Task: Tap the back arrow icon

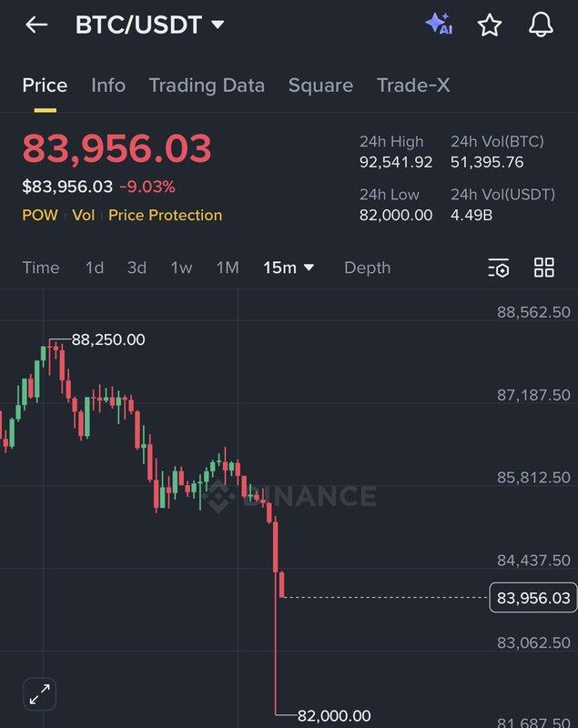Action: [36, 25]
